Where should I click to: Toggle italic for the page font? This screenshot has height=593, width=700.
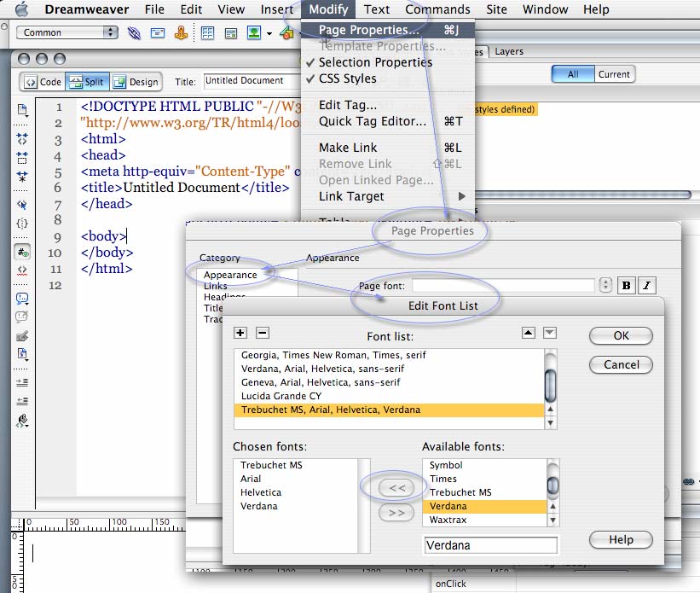[x=647, y=286]
